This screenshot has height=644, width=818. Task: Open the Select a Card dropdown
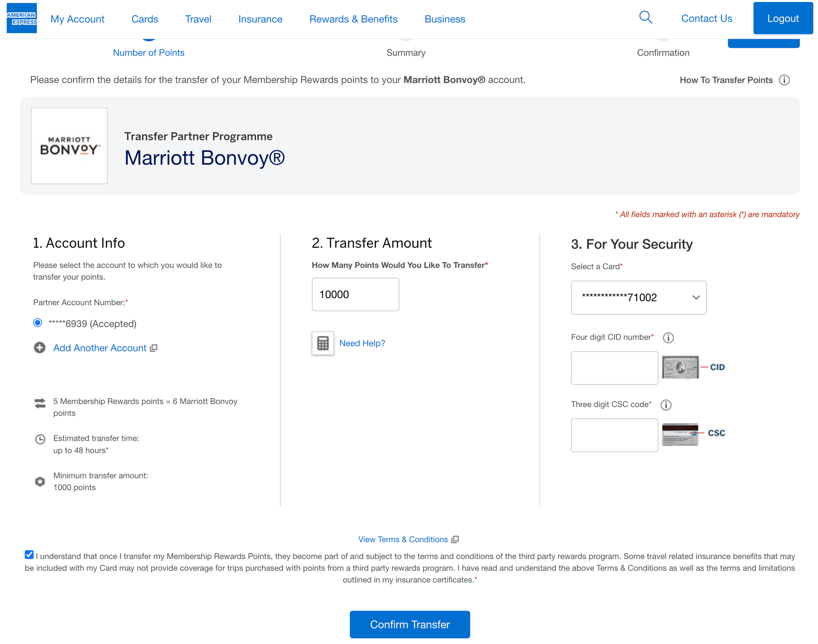pyautogui.click(x=638, y=298)
